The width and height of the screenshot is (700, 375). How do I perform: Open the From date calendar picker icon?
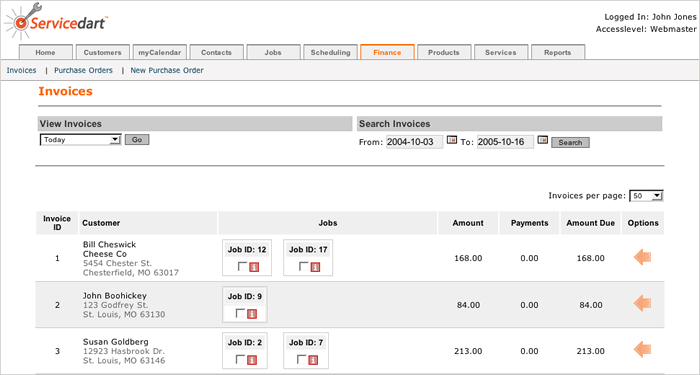452,140
